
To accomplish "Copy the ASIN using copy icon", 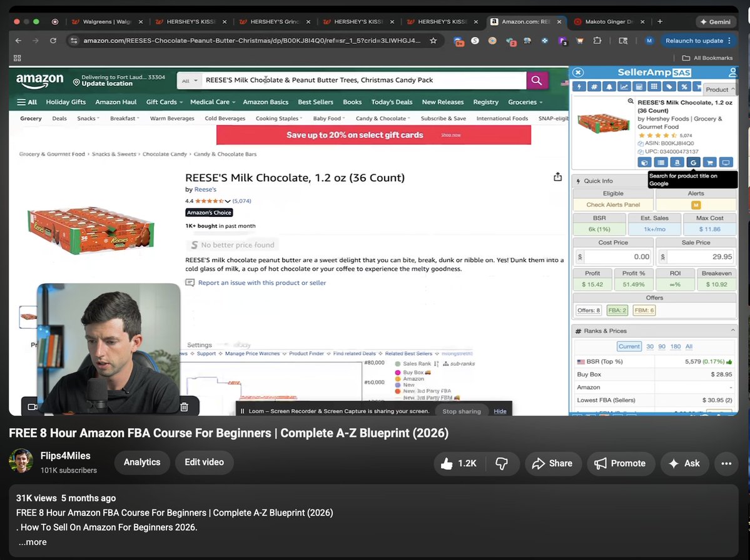I will tap(641, 143).
